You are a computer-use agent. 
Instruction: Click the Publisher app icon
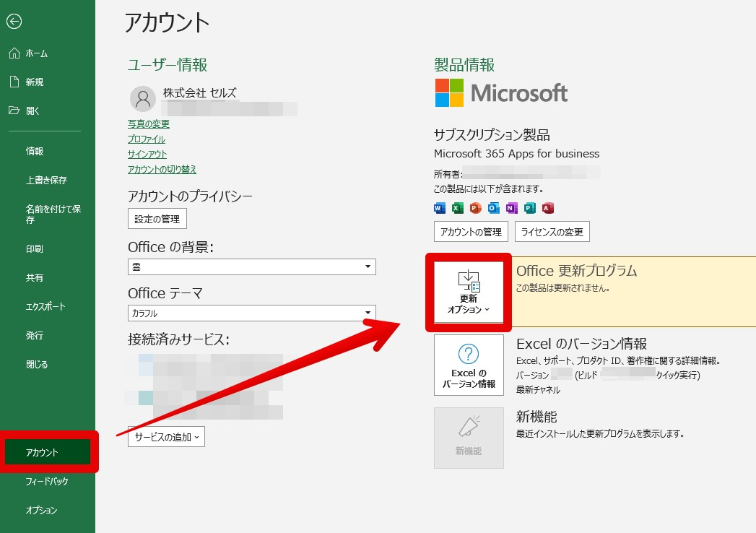(529, 208)
